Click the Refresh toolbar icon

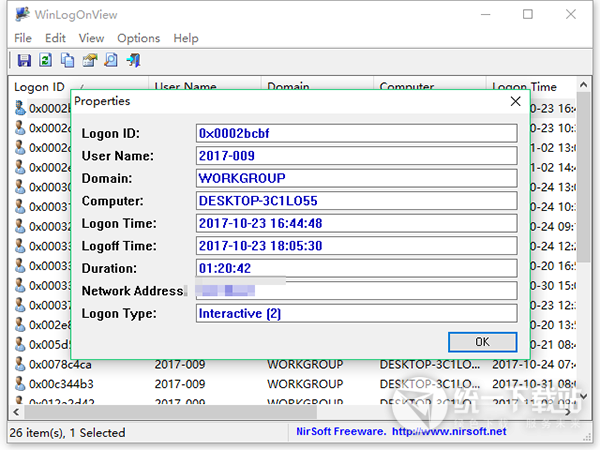(46, 62)
